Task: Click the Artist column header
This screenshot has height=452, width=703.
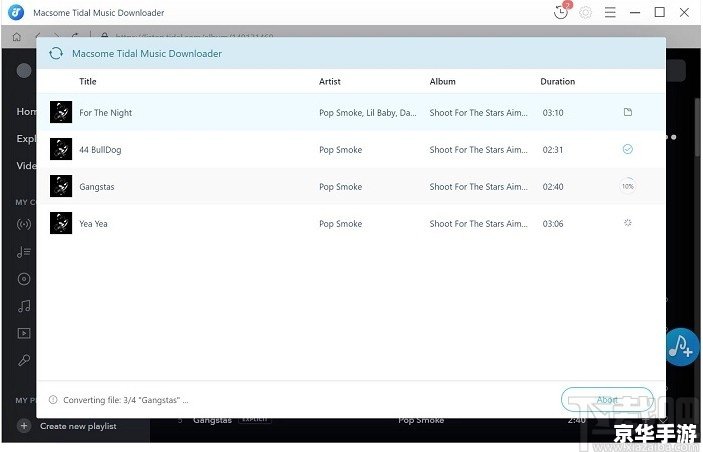Action: [x=330, y=82]
